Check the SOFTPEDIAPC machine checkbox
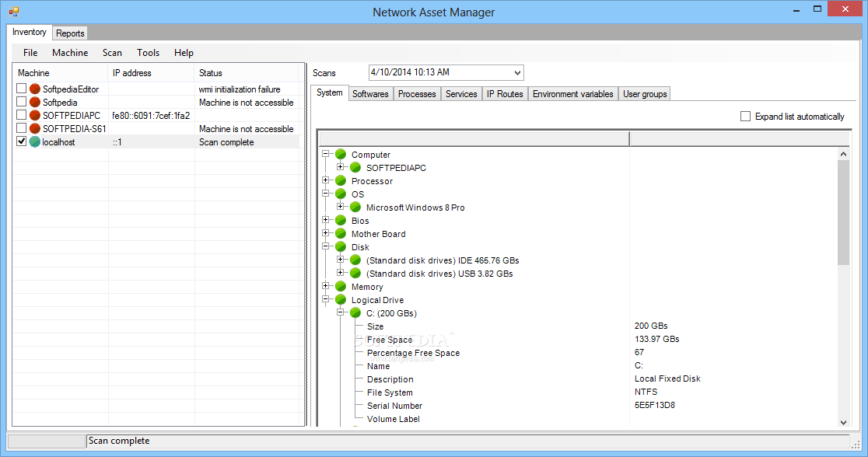Image resolution: width=868 pixels, height=457 pixels. 21,115
